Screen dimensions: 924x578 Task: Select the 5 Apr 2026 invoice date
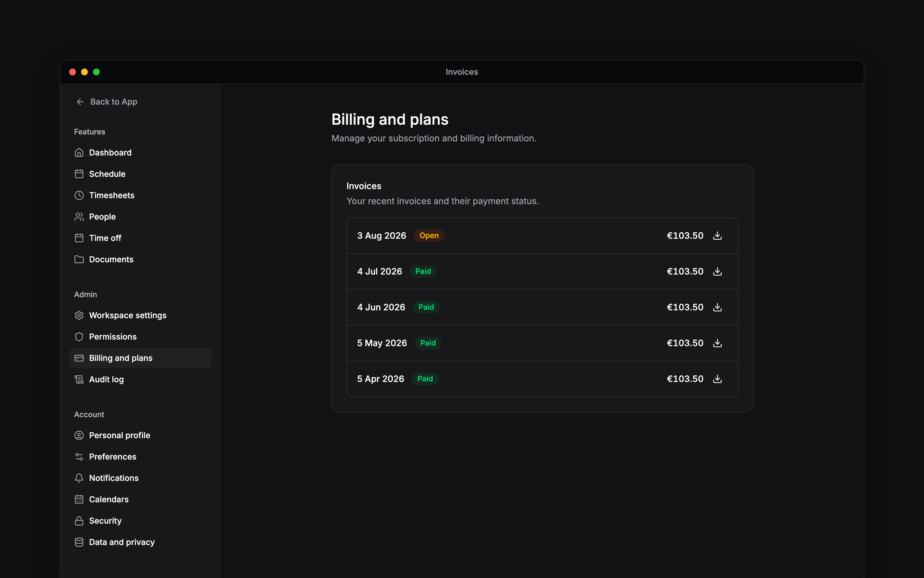[x=380, y=379]
